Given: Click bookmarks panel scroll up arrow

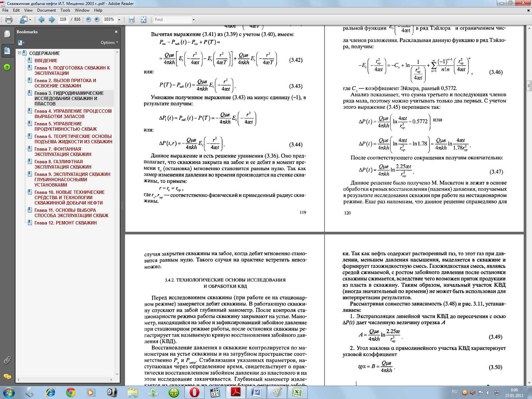Looking at the screenshot, I should pos(117,52).
